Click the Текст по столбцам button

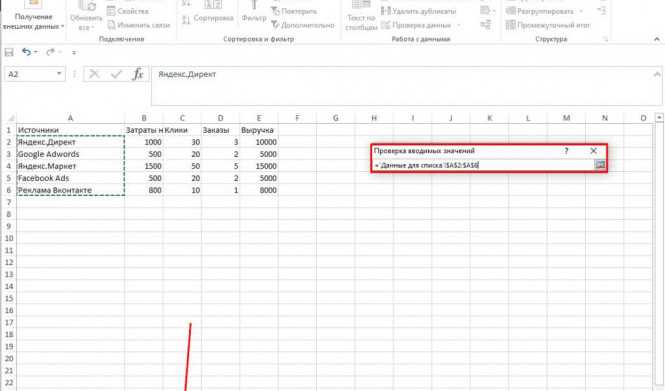point(361,17)
